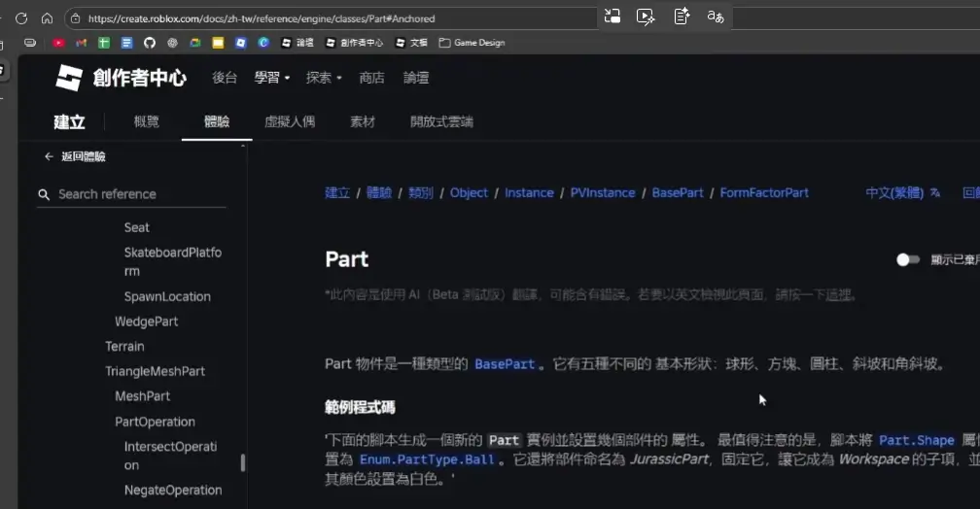Click the video play toolbar icon

(645, 17)
